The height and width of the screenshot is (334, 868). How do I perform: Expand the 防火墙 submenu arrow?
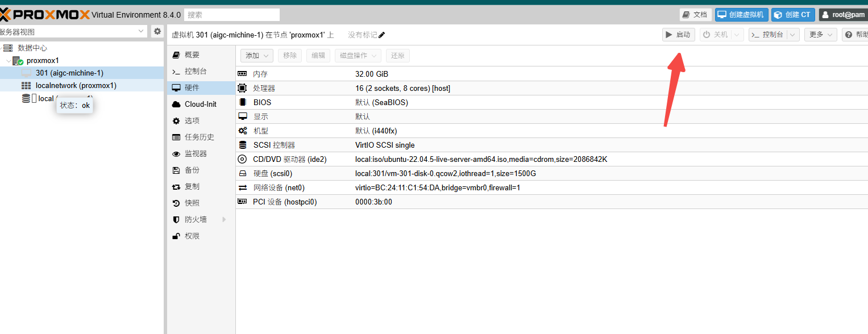[x=224, y=219]
